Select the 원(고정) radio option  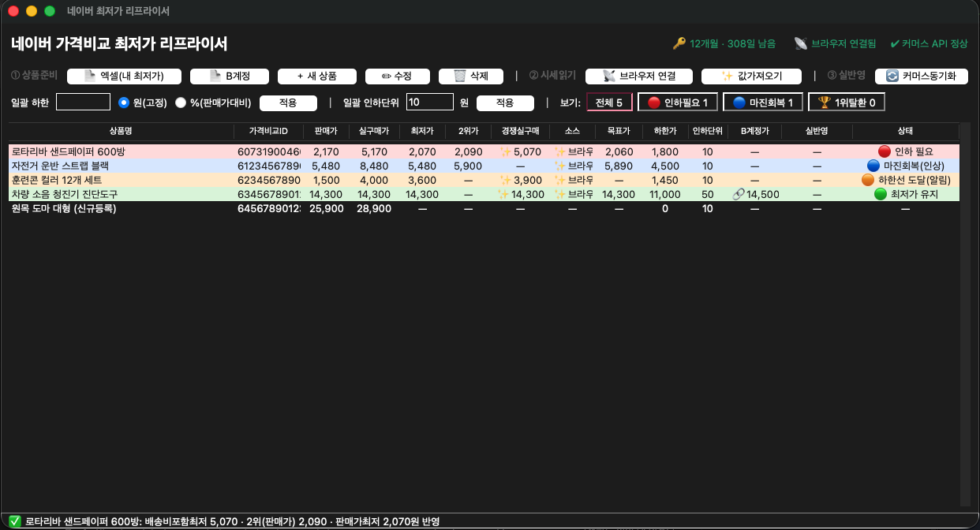click(x=143, y=103)
